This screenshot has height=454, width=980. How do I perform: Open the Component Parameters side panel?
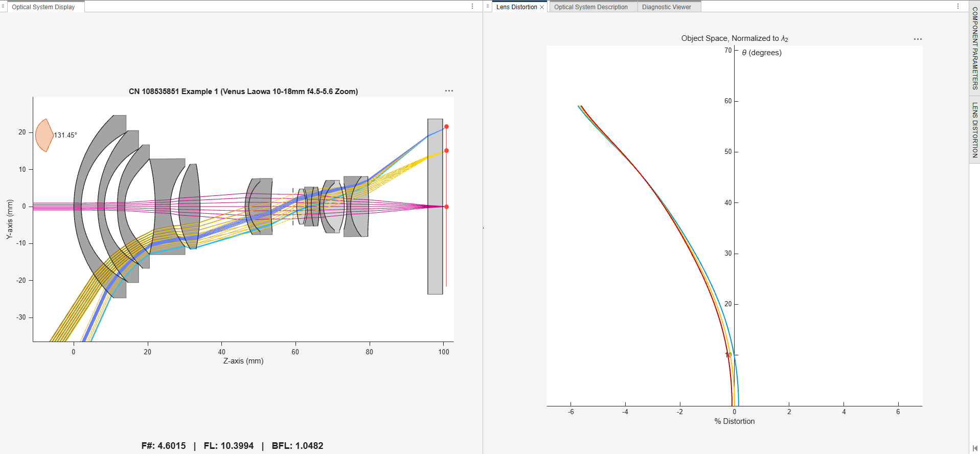(x=974, y=48)
